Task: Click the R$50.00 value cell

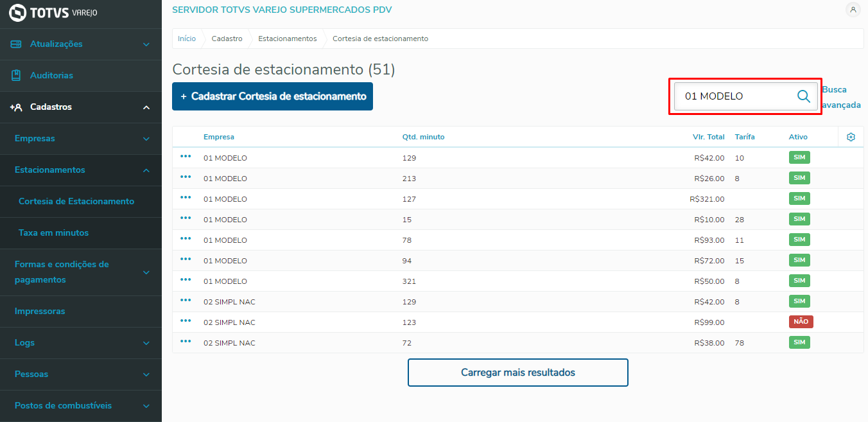Action: [x=709, y=281]
